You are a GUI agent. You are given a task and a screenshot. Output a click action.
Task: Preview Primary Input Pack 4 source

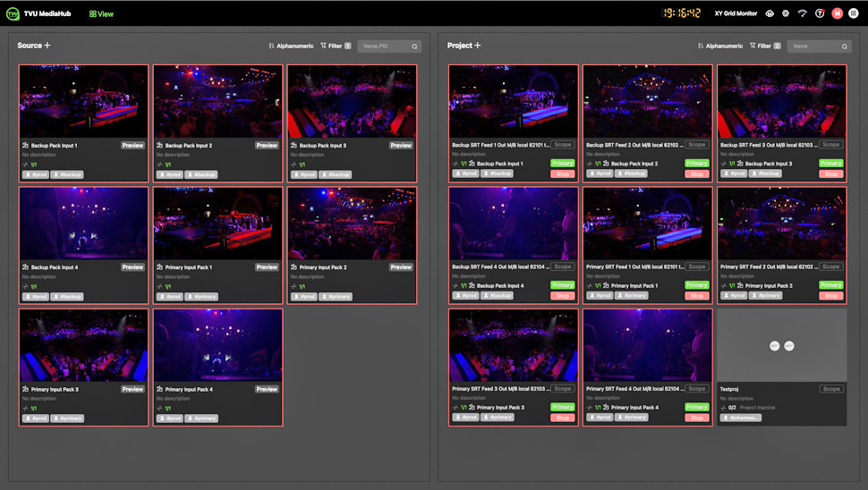pos(267,389)
